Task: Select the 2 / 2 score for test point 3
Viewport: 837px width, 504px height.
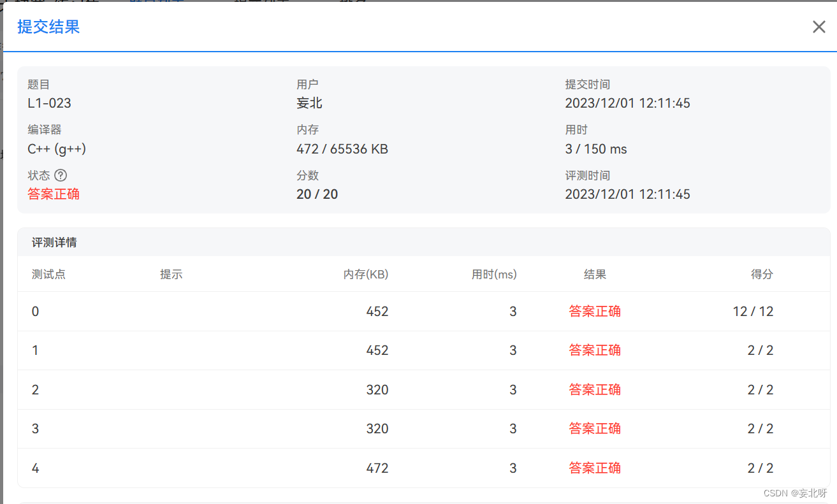Action: coord(761,429)
